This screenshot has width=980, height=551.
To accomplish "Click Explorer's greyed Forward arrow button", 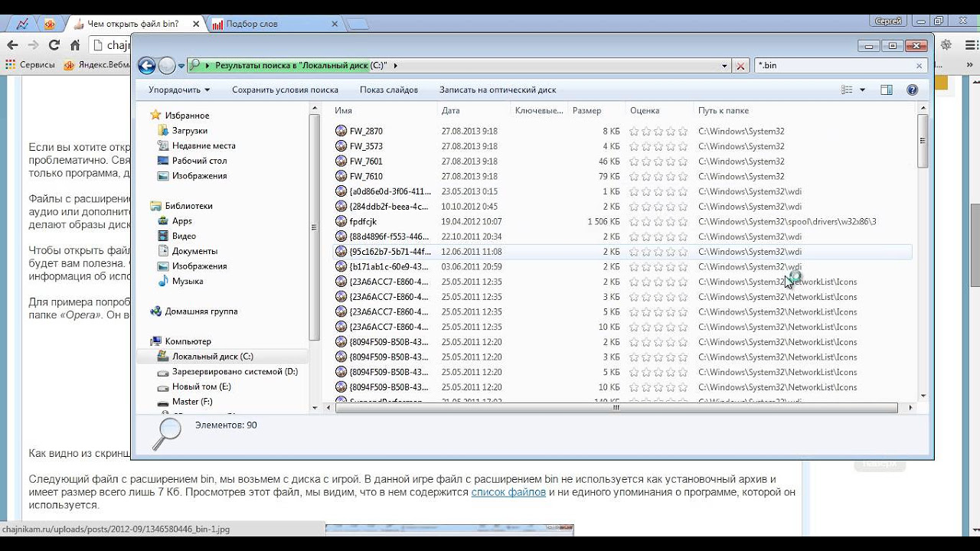I will click(167, 66).
